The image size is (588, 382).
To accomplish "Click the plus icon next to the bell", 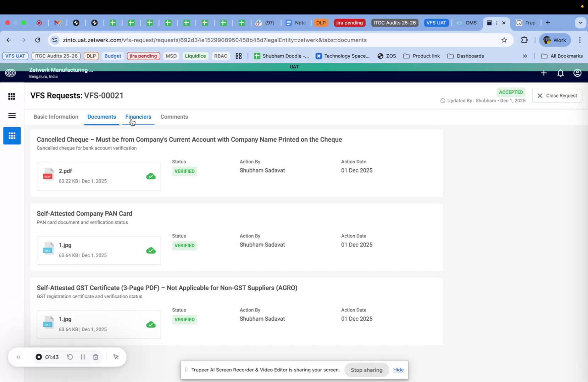I will [x=544, y=73].
